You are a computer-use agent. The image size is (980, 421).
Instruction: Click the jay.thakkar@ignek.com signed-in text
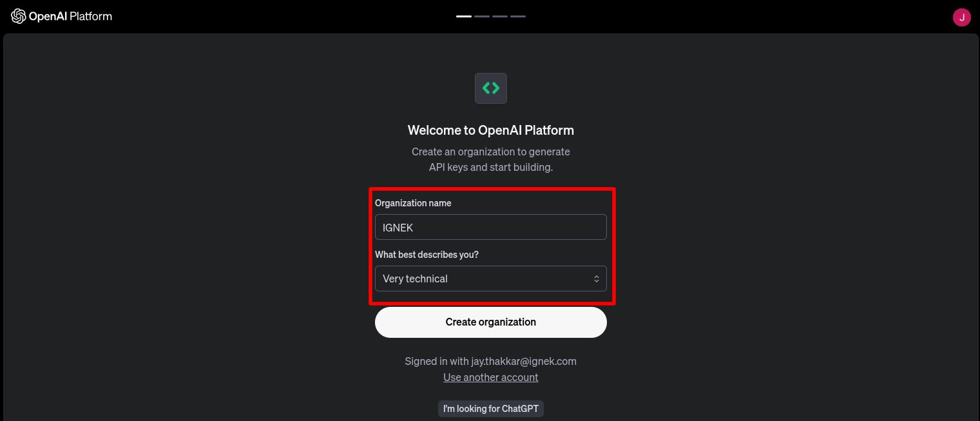pyautogui.click(x=524, y=361)
